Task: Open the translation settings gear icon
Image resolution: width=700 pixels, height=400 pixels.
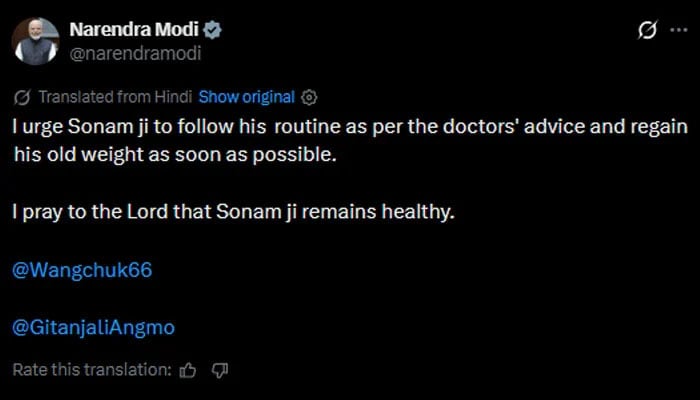Action: 309,97
